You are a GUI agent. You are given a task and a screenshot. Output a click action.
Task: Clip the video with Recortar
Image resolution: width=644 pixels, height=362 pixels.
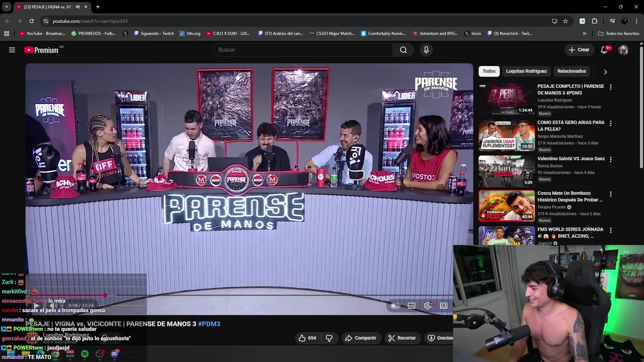click(401, 338)
